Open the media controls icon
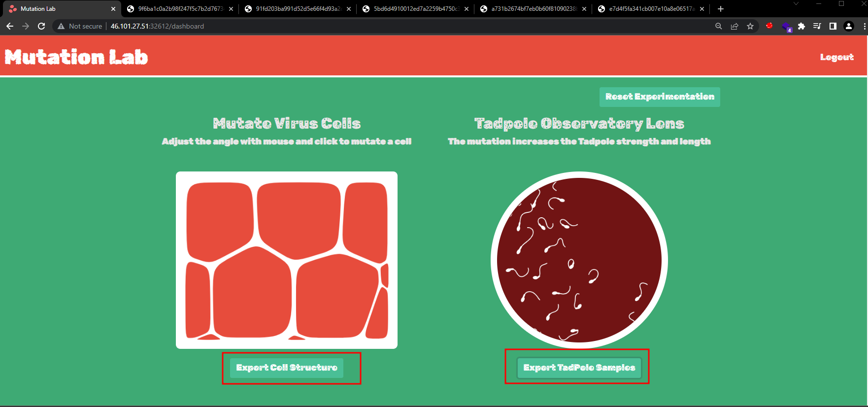The height and width of the screenshot is (407, 868). 817,26
